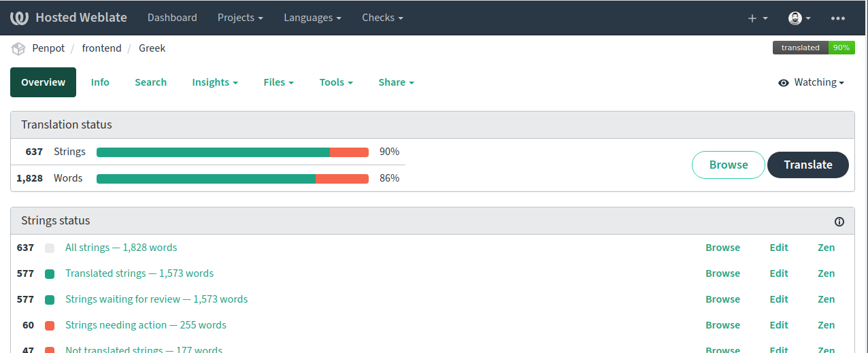Switch to the Search tab
Screen dimensions: 868x353
pos(150,82)
